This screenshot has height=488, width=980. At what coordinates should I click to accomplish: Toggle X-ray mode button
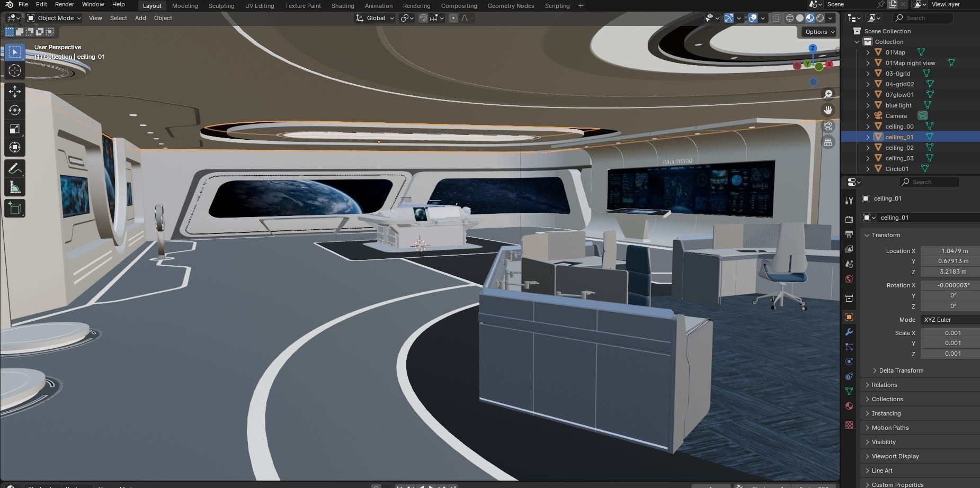click(x=776, y=18)
